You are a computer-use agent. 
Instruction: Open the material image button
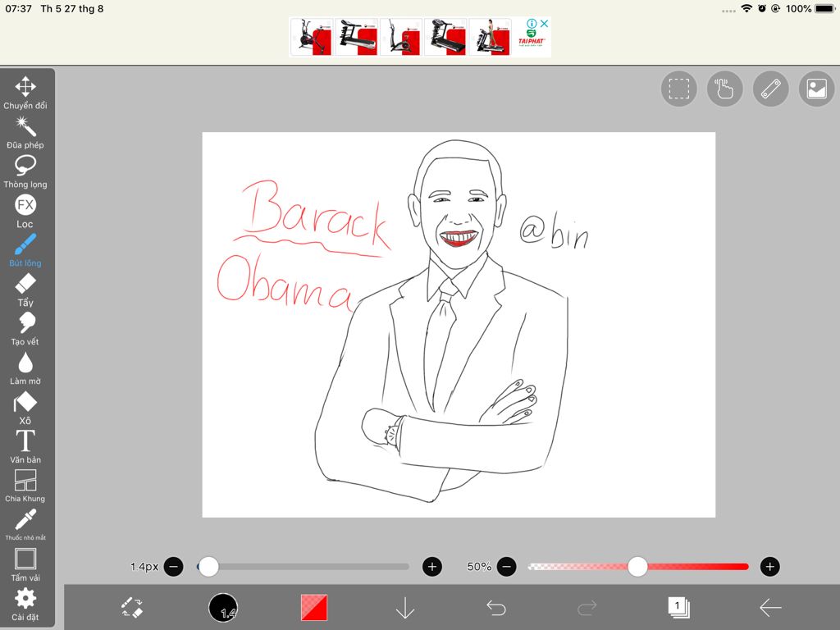click(816, 89)
